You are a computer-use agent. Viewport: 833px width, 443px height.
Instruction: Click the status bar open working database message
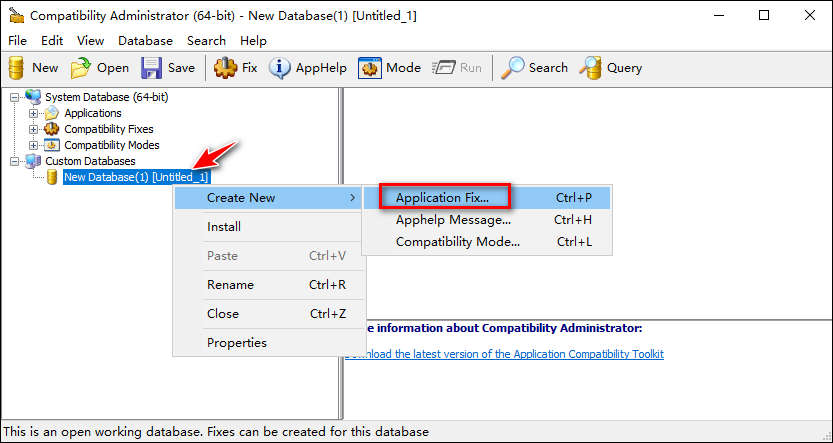[216, 431]
